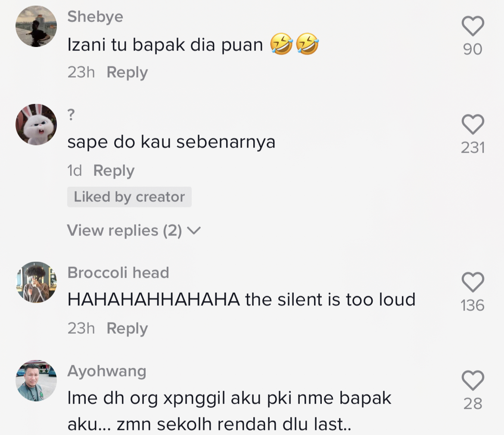The width and height of the screenshot is (504, 435).
Task: Expand View replies (2)
Action: [124, 231]
